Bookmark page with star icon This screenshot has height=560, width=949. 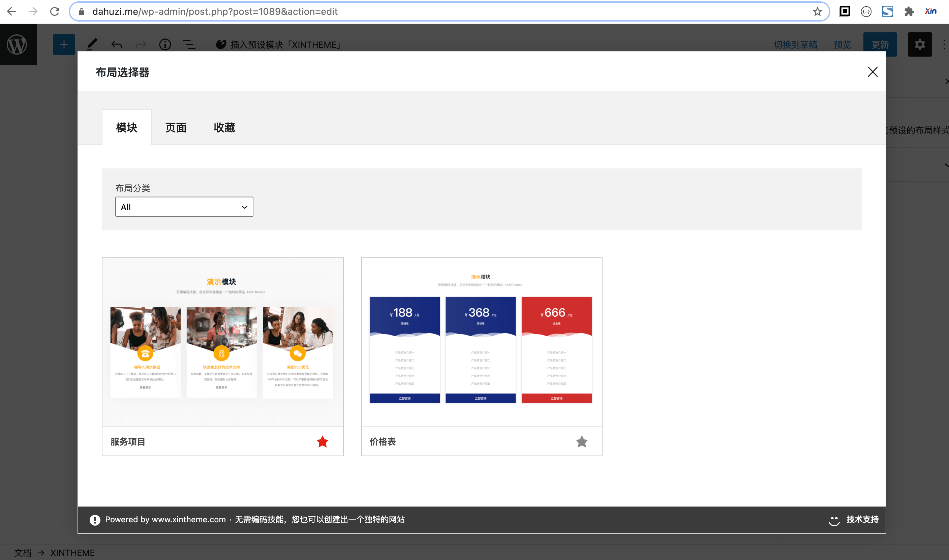click(817, 12)
